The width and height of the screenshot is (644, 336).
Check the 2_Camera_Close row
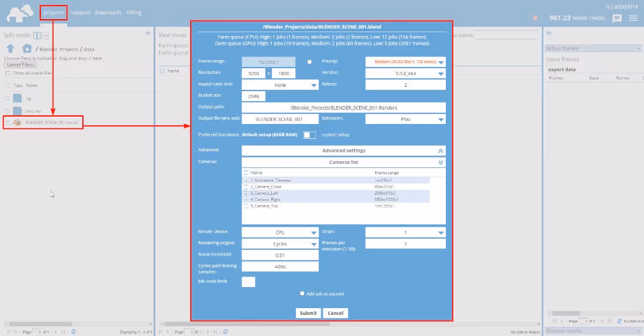click(x=246, y=187)
